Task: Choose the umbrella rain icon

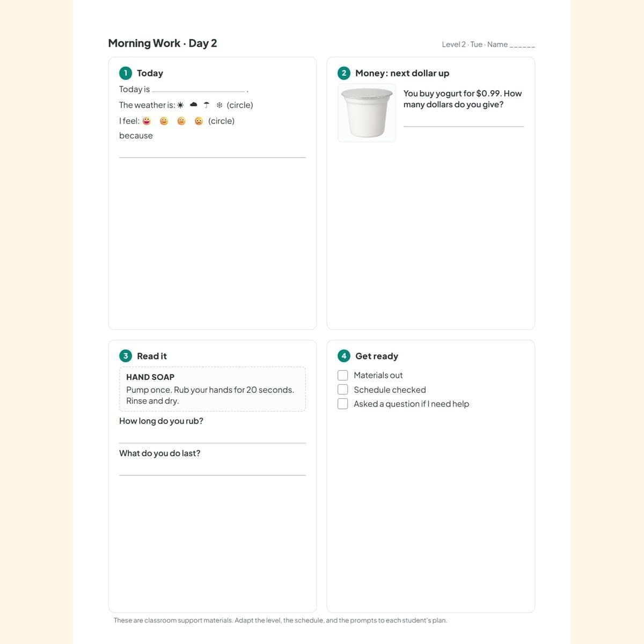Action: (207, 105)
